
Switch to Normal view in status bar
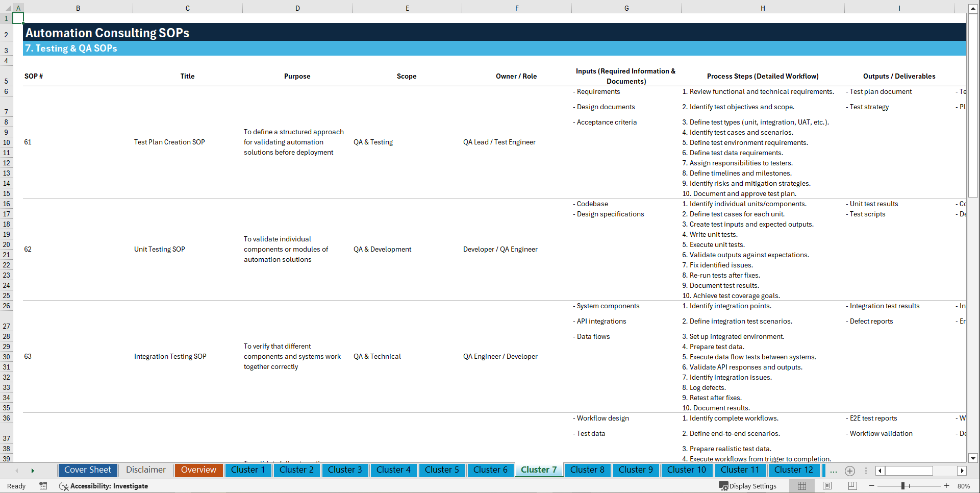point(801,486)
